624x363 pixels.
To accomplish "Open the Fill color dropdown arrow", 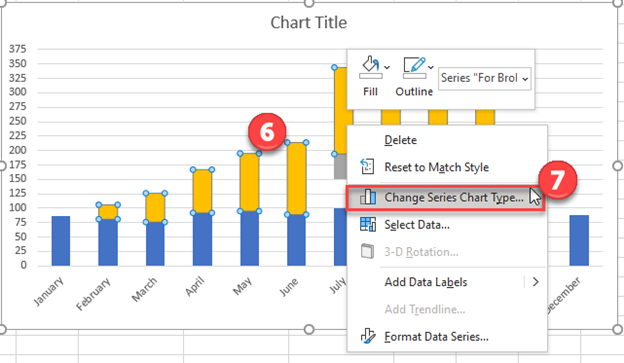I will pos(387,67).
